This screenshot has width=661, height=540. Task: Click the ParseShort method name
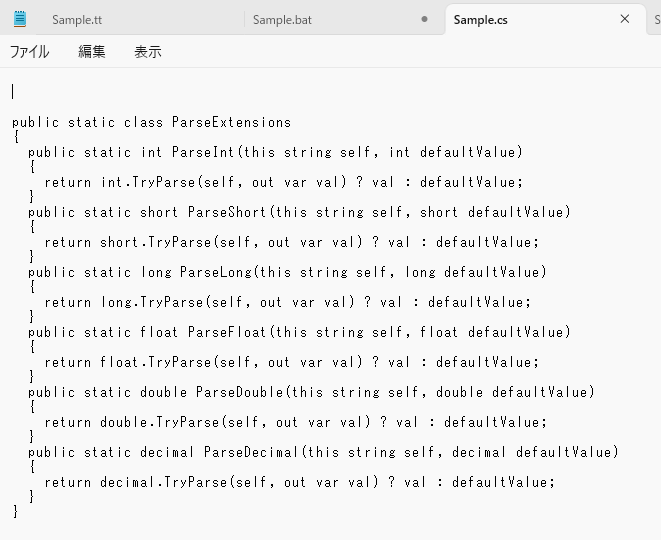pyautogui.click(x=227, y=212)
